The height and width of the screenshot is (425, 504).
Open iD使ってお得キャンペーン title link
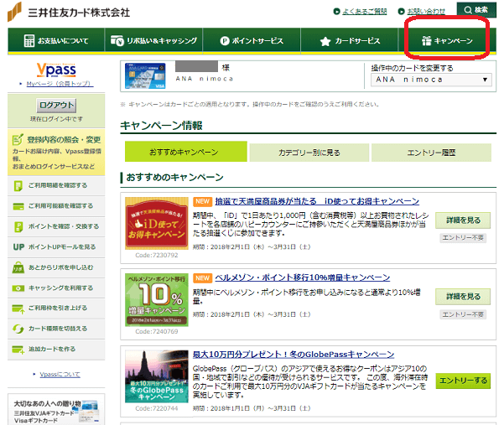317,201
